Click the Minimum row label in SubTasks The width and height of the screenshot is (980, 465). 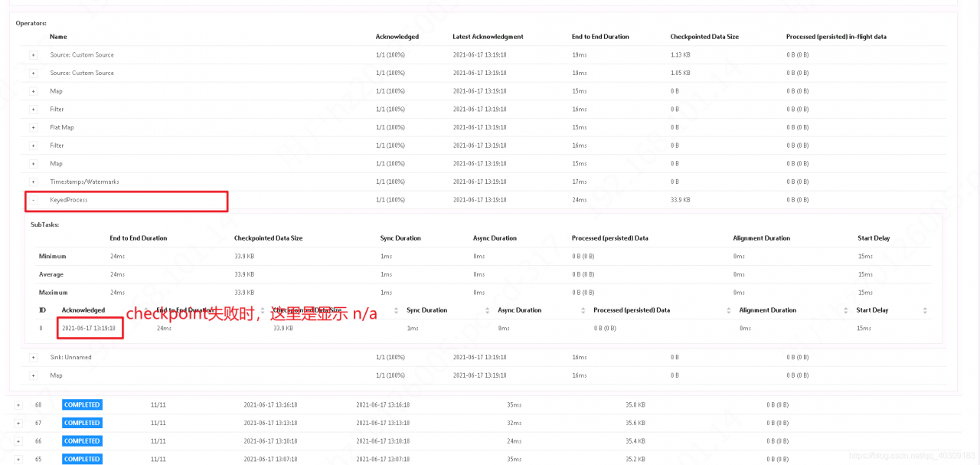(x=52, y=256)
